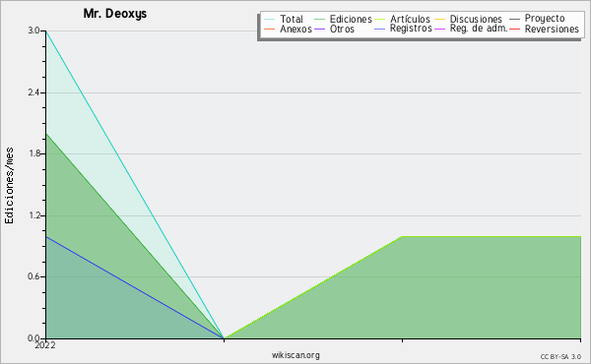The image size is (591, 364).
Task: Click the CC BY-SA 3.0 license text
Action: tap(560, 357)
